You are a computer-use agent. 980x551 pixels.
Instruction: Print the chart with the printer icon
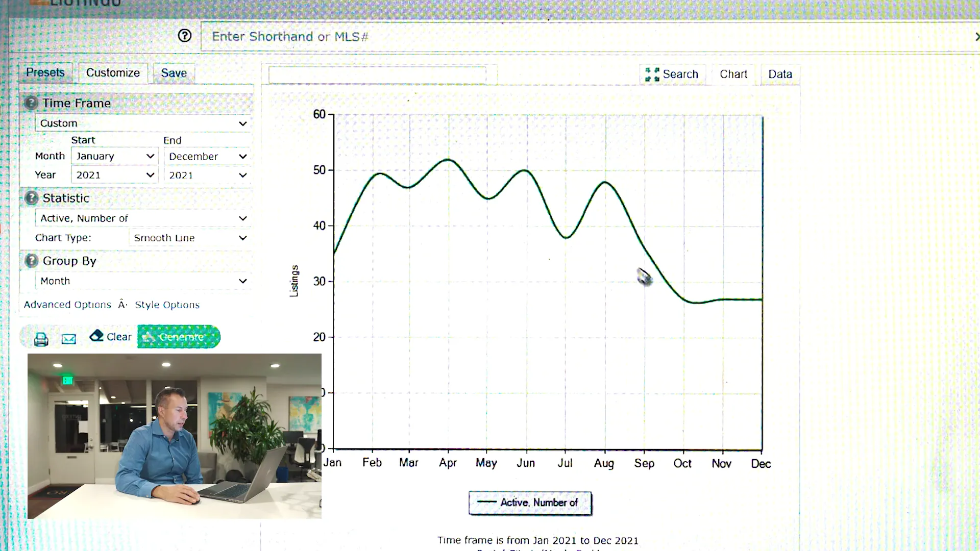(x=41, y=339)
